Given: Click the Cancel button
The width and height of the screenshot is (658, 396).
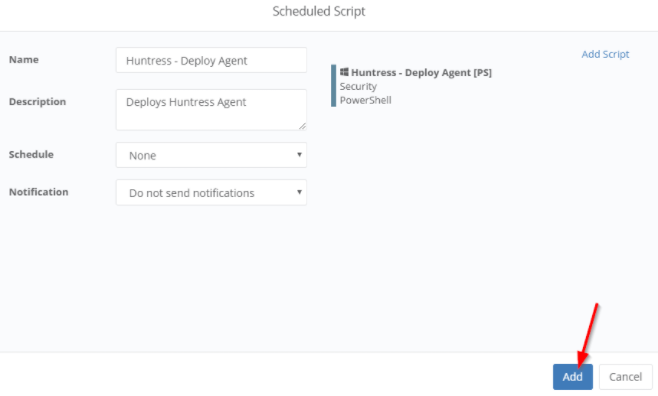Looking at the screenshot, I should tap(626, 377).
